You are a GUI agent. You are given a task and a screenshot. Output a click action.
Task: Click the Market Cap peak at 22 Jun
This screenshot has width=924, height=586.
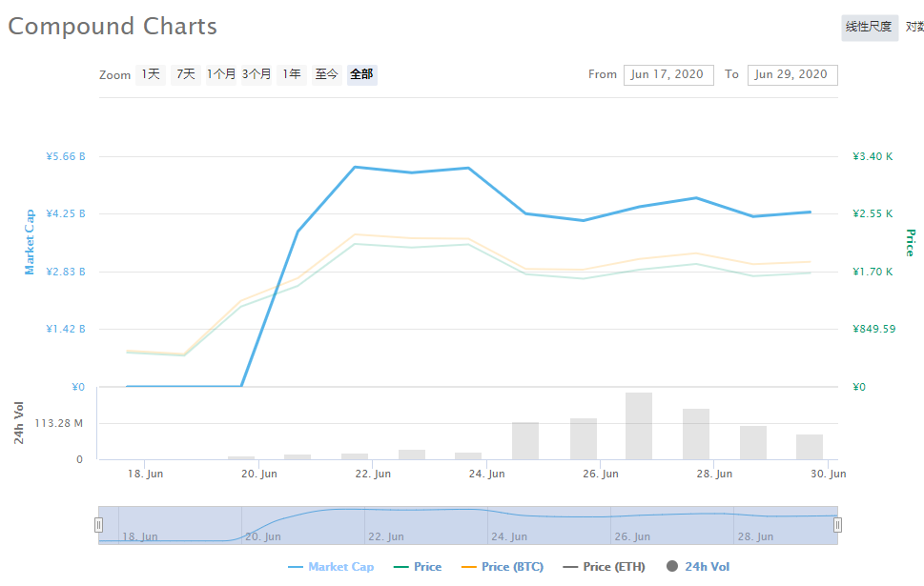coord(355,168)
